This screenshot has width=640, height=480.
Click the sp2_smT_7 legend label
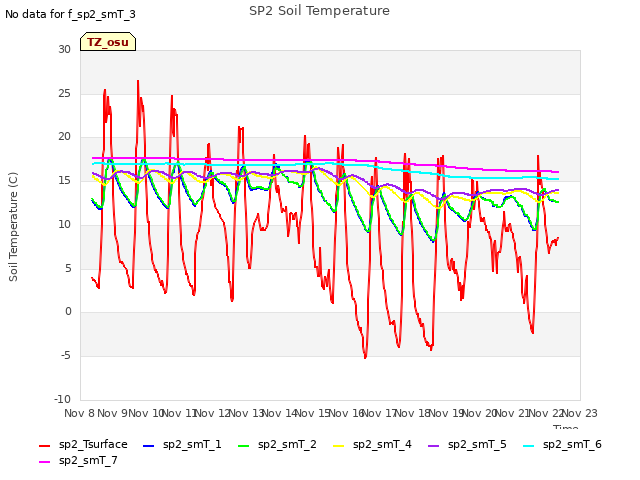(x=88, y=460)
